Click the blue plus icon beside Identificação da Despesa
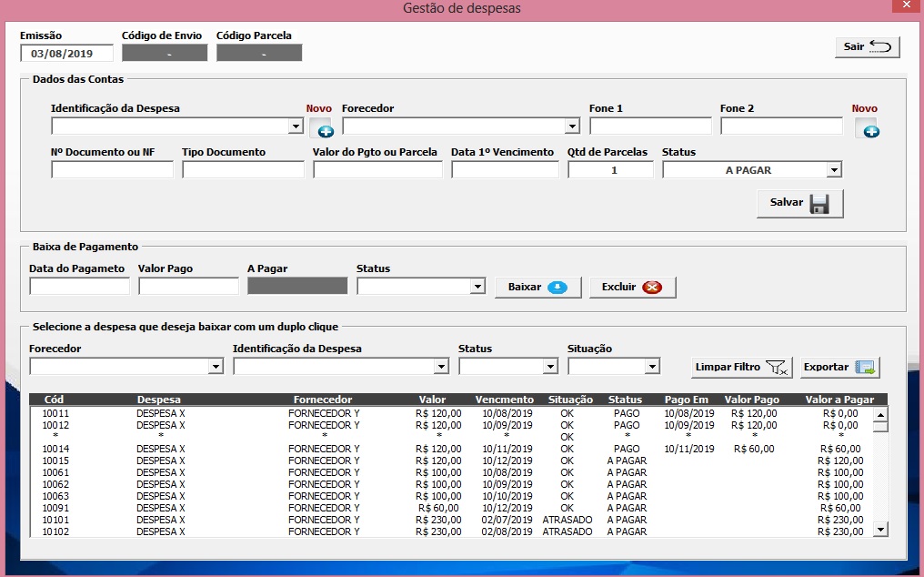This screenshot has height=577, width=924. coord(321,128)
